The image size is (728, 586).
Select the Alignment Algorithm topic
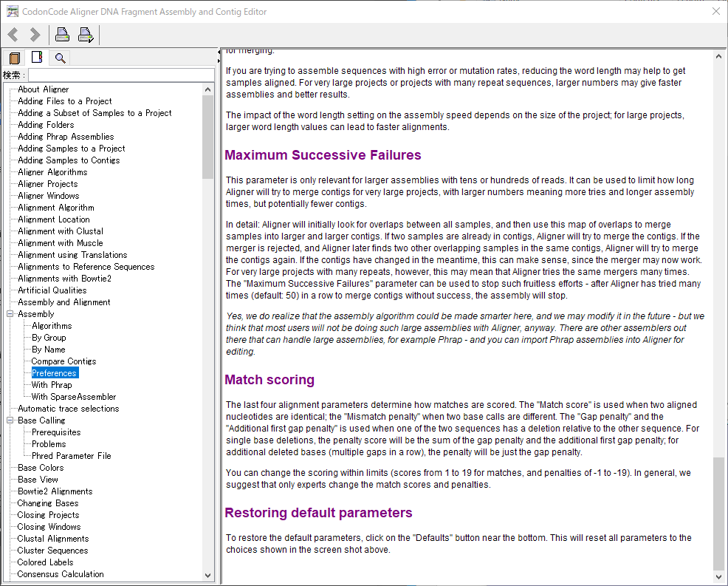coord(55,208)
